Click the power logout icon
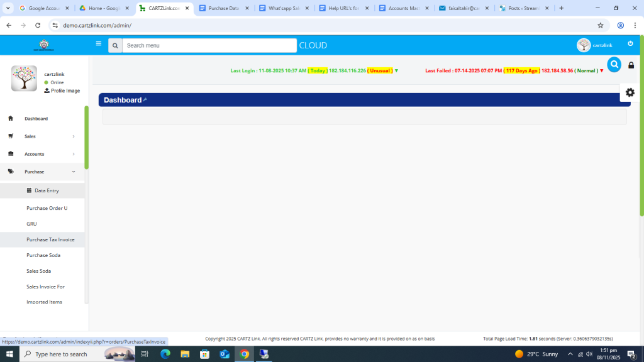Image resolution: width=644 pixels, height=362 pixels. click(630, 44)
